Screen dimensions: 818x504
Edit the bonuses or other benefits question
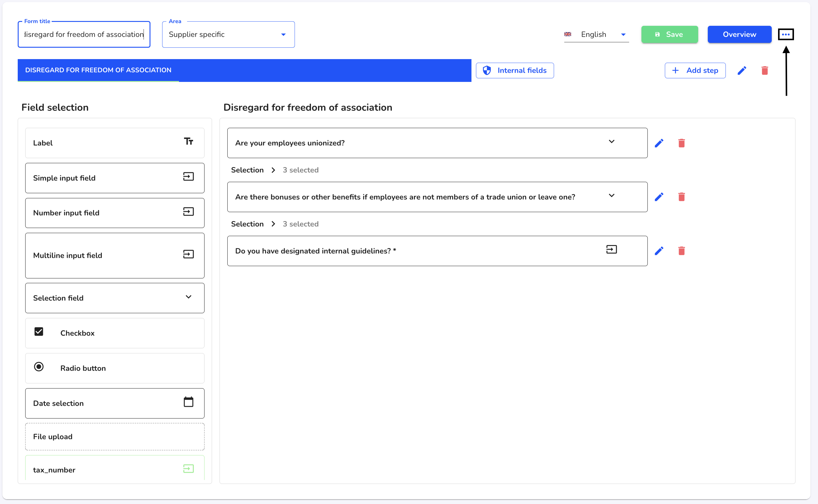(659, 197)
